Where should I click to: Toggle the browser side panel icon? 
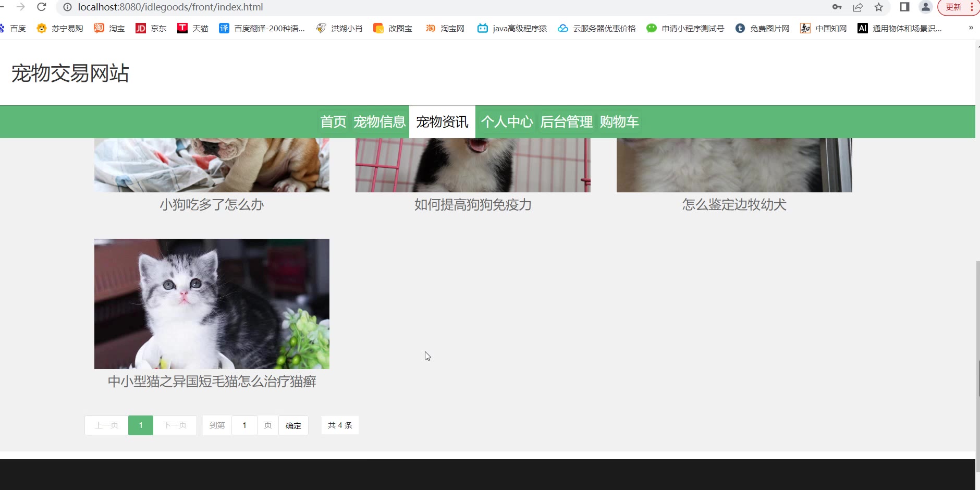(x=905, y=7)
